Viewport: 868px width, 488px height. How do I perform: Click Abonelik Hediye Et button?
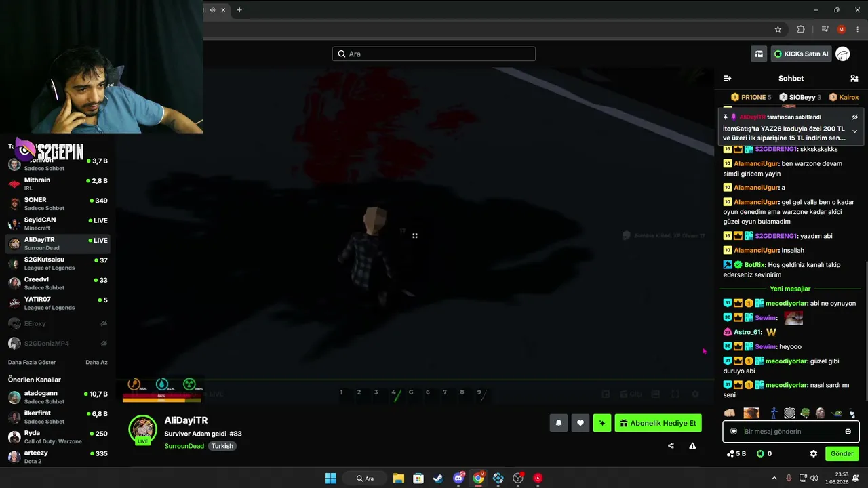(658, 423)
